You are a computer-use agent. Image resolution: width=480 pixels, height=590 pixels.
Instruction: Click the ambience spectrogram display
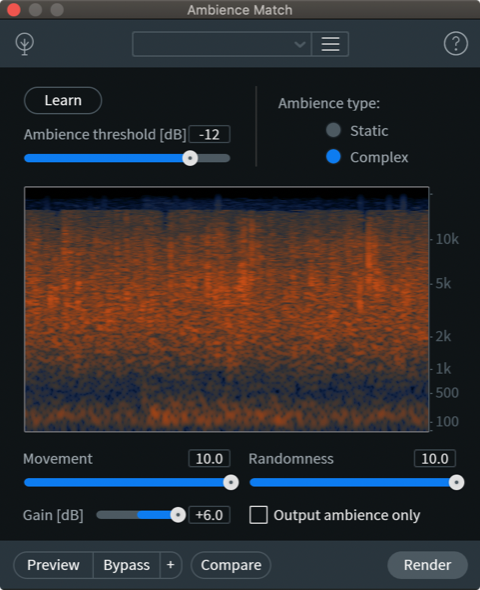coord(226,309)
